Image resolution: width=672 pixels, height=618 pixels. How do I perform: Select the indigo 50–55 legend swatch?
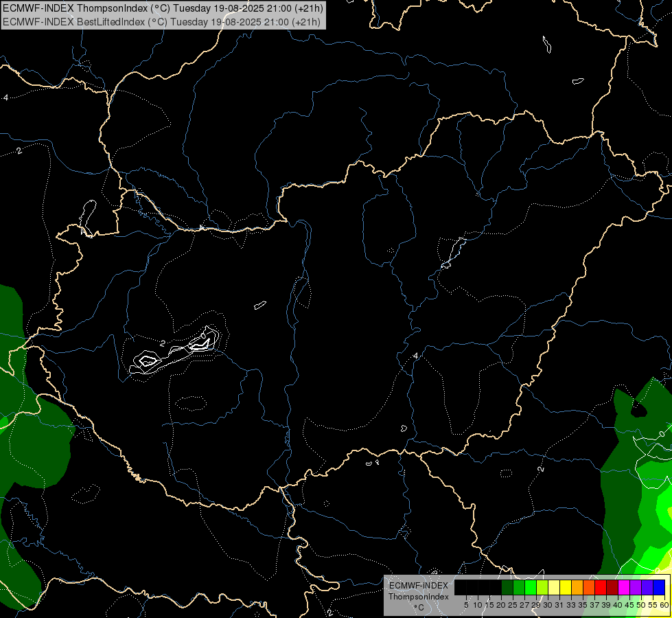point(647,587)
